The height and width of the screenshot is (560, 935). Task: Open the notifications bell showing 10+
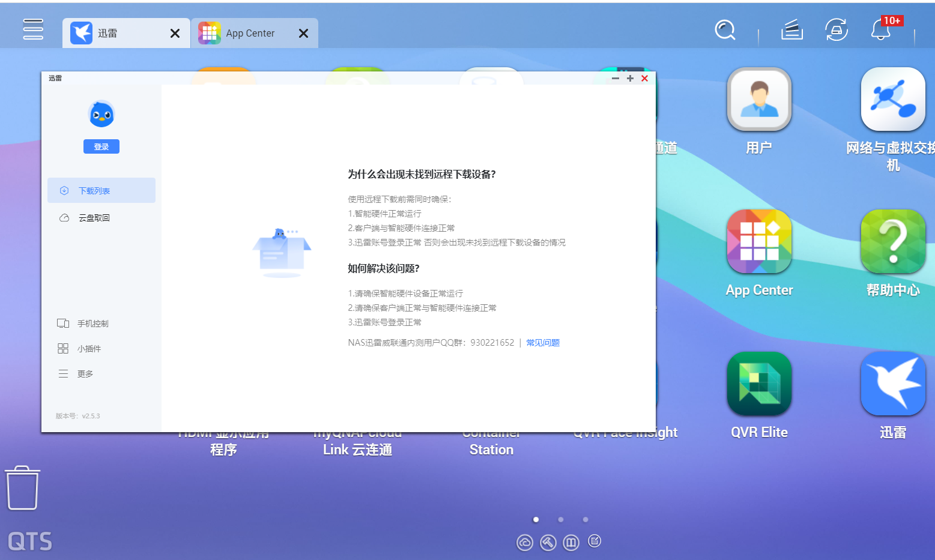(880, 30)
